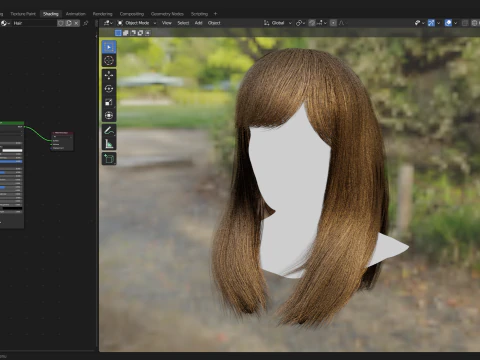Viewport: 480px width, 360px height.
Task: Open the Select menu in 3D viewport
Action: tap(183, 23)
